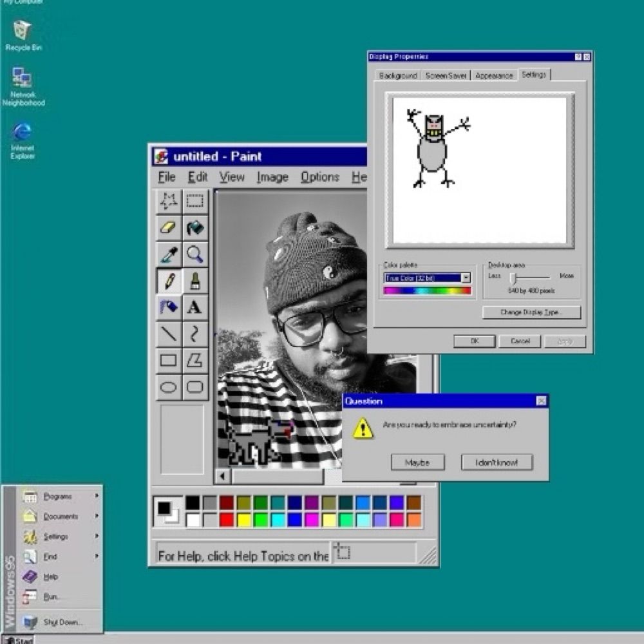
Task: Open the Appearance tab in Display Properties
Action: pos(494,75)
